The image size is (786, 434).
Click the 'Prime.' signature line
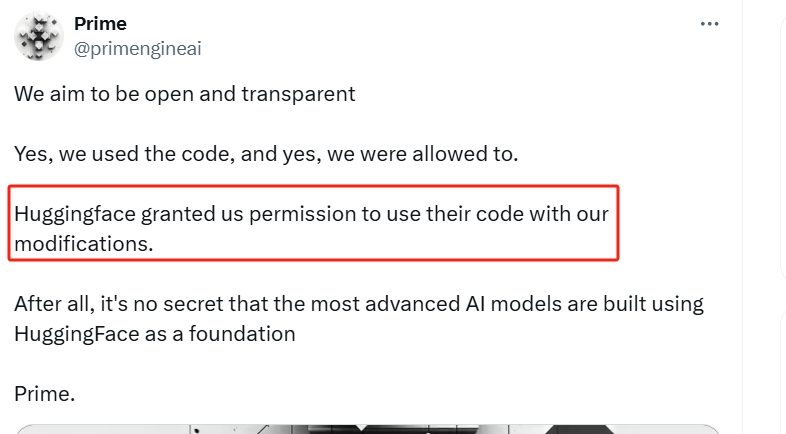[x=45, y=394]
